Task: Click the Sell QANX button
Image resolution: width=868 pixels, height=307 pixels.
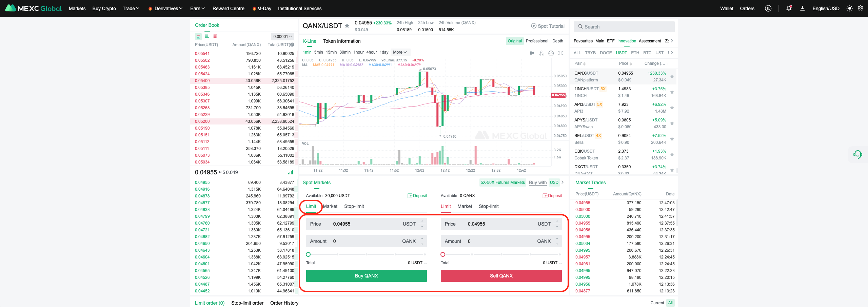Action: click(501, 276)
